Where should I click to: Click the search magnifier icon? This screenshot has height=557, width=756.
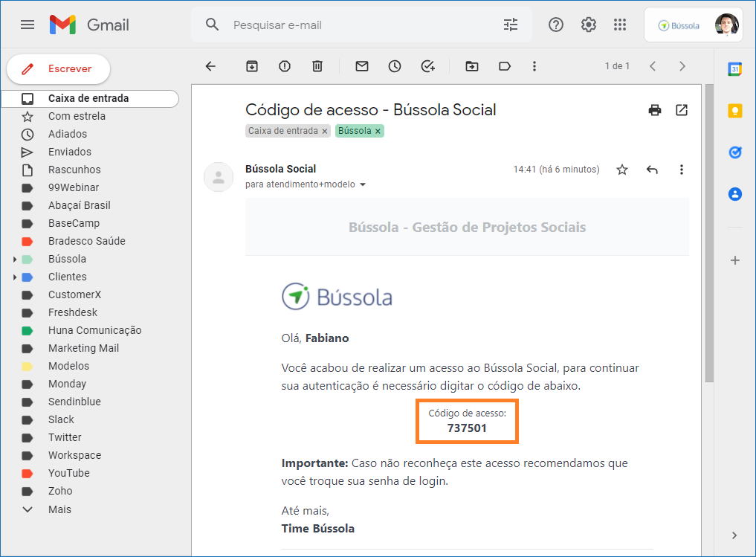(x=212, y=25)
